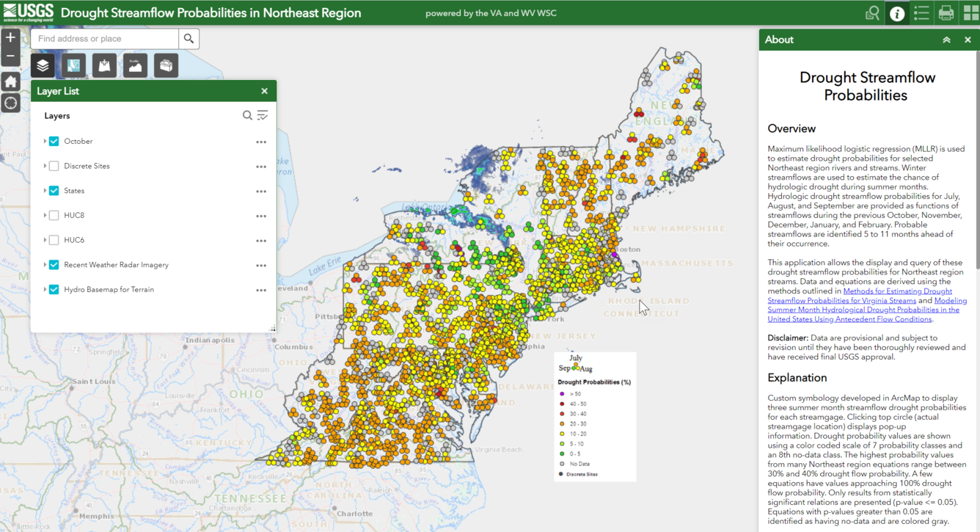Image resolution: width=980 pixels, height=532 pixels.
Task: Uncheck the October layer
Action: [x=53, y=141]
